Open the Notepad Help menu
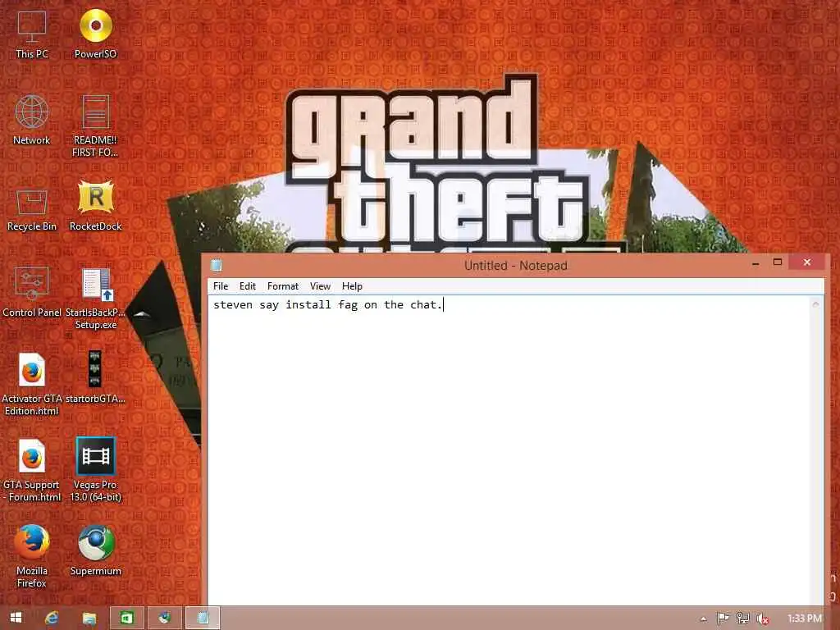The height and width of the screenshot is (630, 840). (x=352, y=286)
